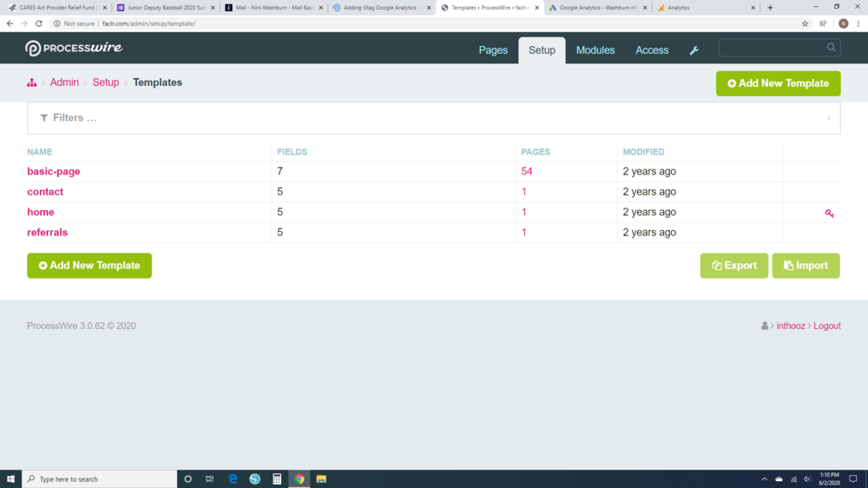Screen dimensions: 868x488
Task: Open the basic-page template
Action: click(54, 172)
